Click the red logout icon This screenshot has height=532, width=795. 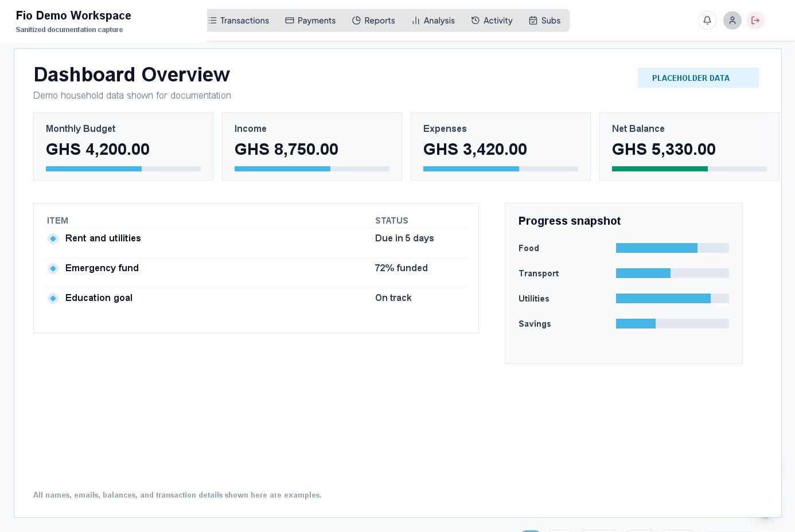[755, 21]
